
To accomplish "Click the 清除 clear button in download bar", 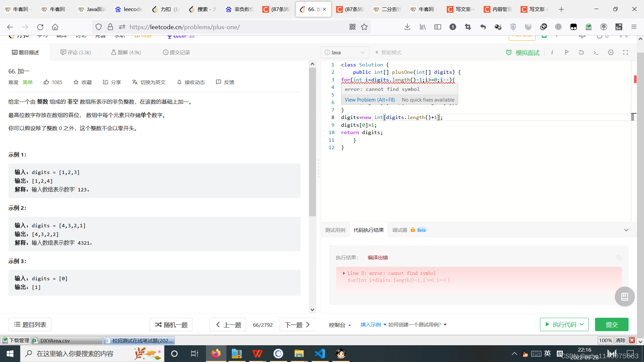I will tap(620, 341).
